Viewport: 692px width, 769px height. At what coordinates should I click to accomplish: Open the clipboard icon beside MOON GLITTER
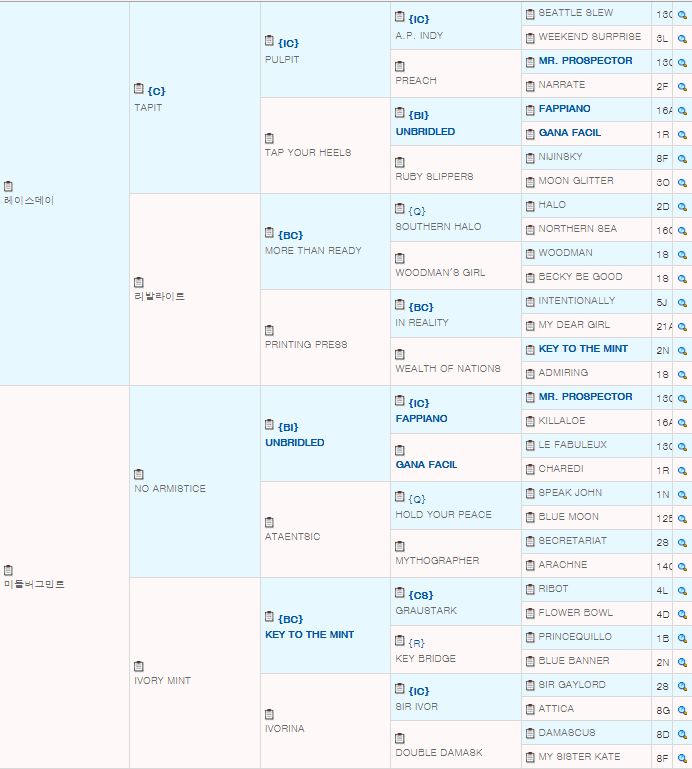[x=530, y=182]
